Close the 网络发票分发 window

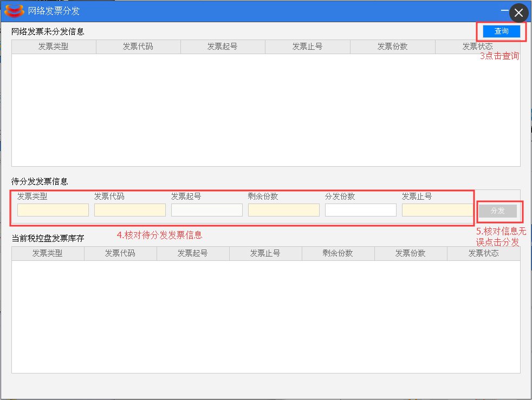(518, 13)
